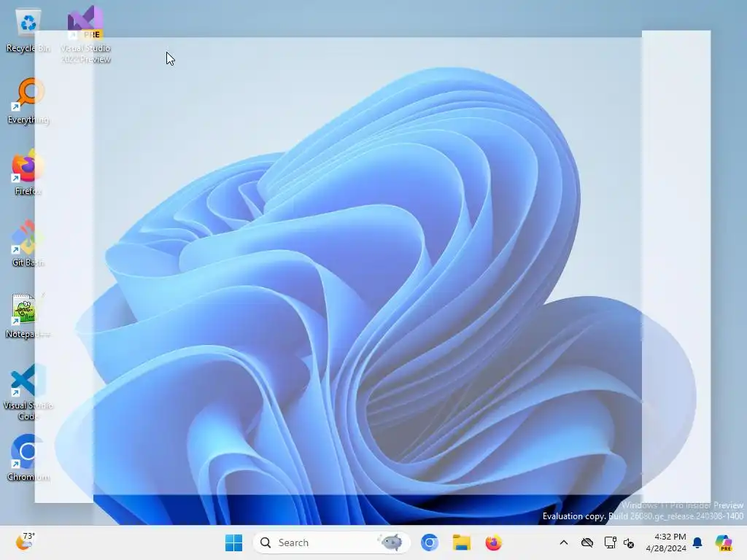
Task: Select Visual Studio 2022 Preview shortcut
Action: 85,35
